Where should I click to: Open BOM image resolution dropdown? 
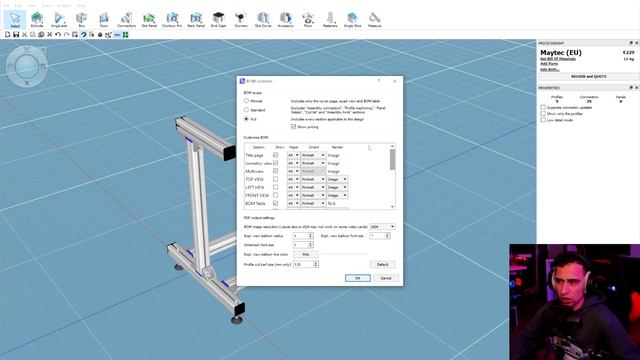pyautogui.click(x=382, y=227)
